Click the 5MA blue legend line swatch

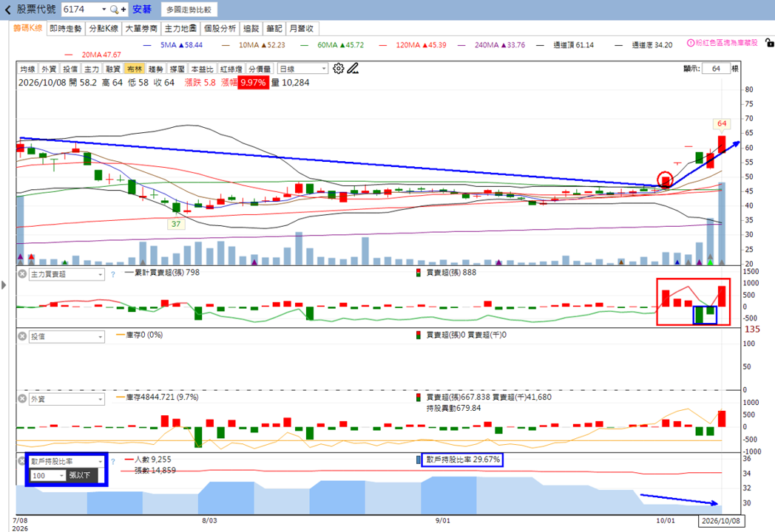pyautogui.click(x=147, y=45)
